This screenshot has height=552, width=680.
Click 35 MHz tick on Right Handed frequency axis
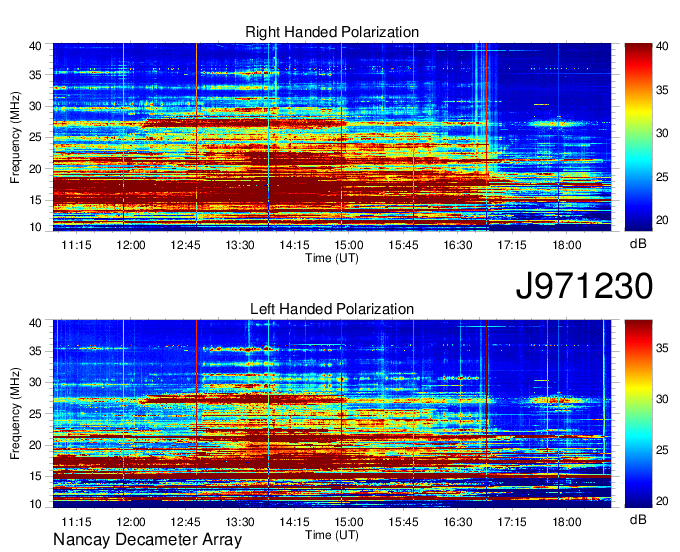click(x=35, y=75)
